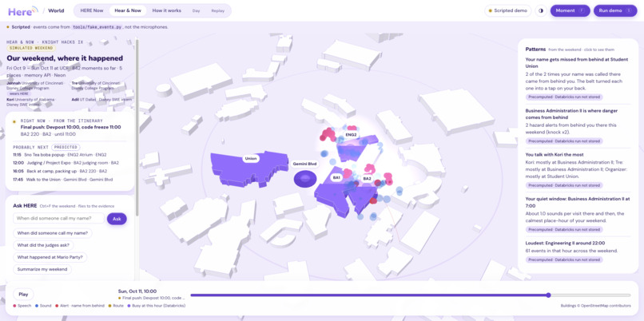Screen dimensions: 644x321
Task: Focus the Ask HERE question input
Action: coord(59,218)
